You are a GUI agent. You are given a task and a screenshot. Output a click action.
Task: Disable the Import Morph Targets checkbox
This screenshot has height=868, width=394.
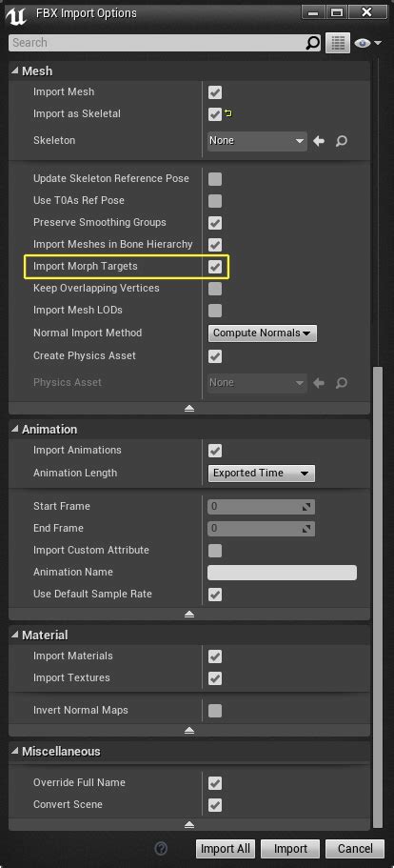click(215, 267)
